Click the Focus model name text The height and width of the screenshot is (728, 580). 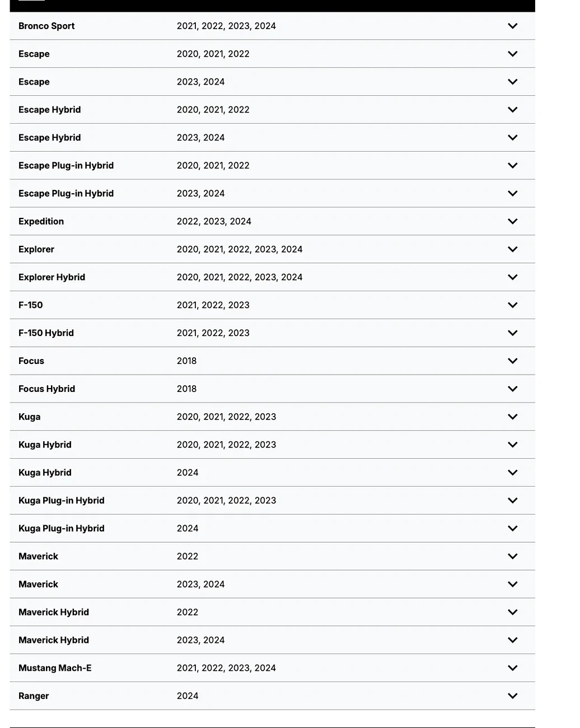[31, 361]
